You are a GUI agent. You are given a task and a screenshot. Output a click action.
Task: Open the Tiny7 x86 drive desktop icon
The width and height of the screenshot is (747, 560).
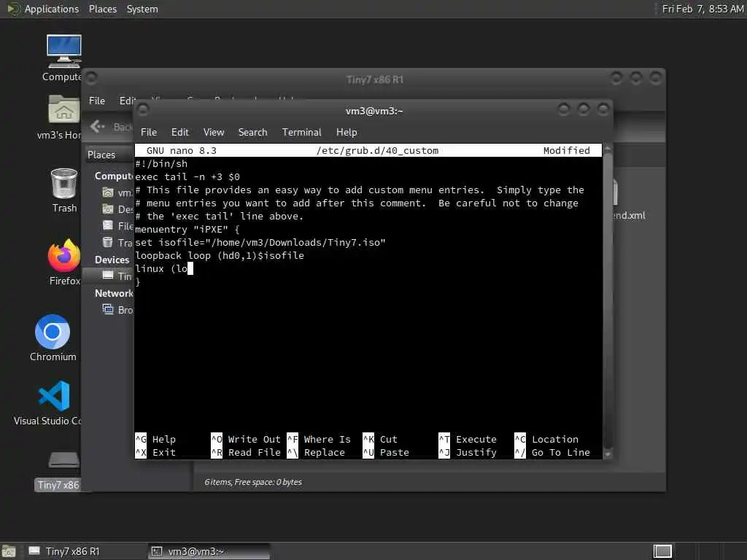(x=64, y=459)
